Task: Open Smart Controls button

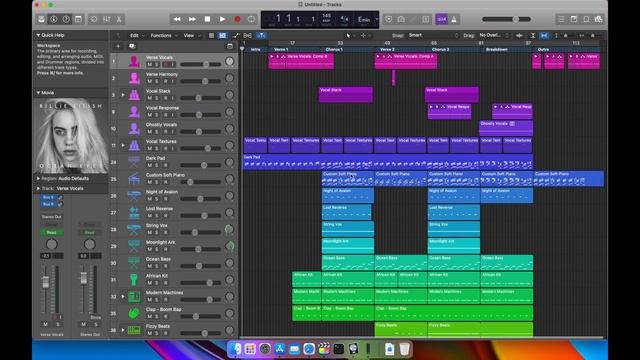Action: pyautogui.click(x=94, y=19)
